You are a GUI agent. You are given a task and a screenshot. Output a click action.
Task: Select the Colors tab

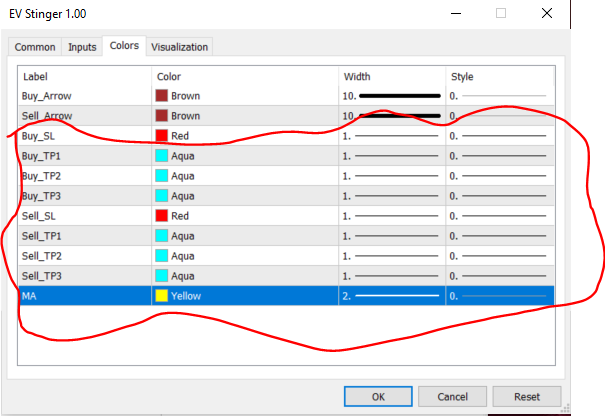pyautogui.click(x=124, y=46)
